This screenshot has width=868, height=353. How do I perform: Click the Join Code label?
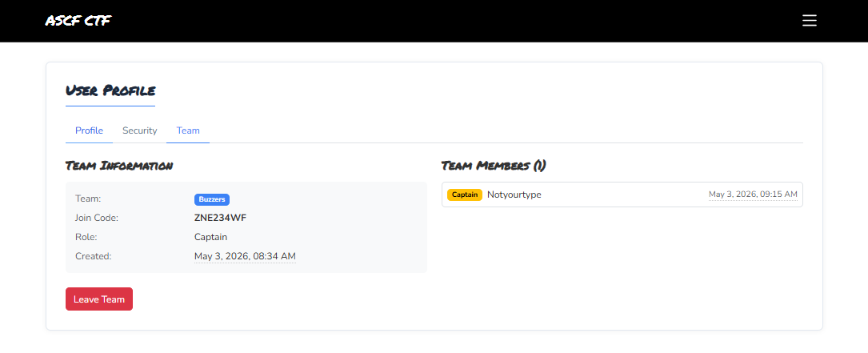point(97,218)
